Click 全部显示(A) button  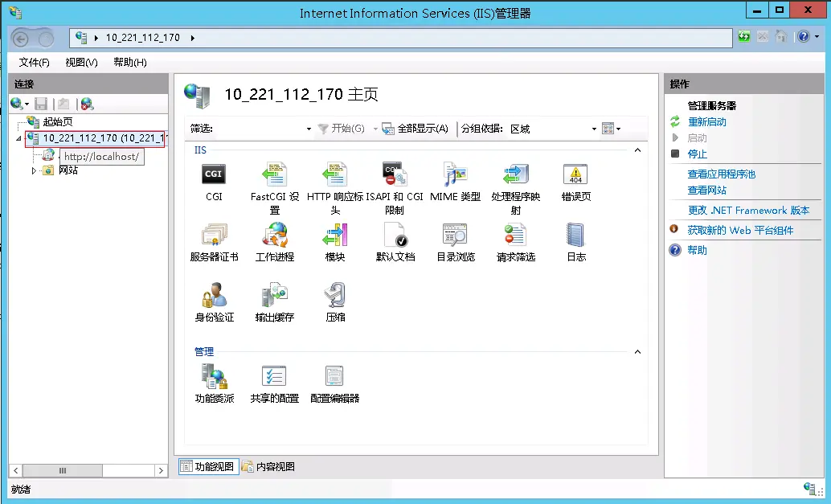click(415, 129)
